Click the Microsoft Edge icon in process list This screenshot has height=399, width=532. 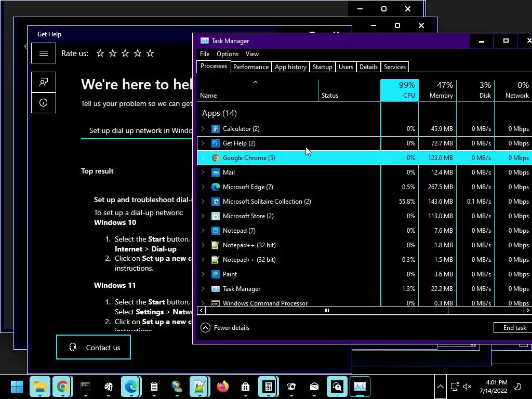pos(215,187)
